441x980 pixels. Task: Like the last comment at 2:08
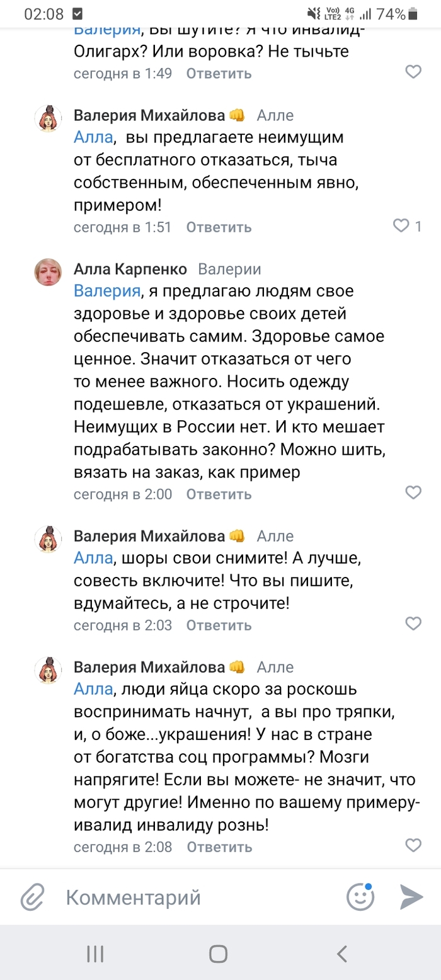pos(413,846)
